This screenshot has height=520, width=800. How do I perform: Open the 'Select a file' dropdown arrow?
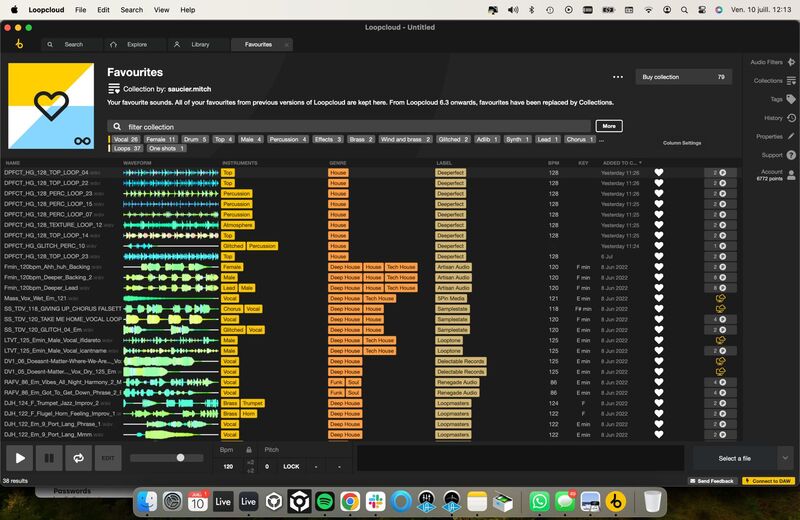(x=785, y=458)
